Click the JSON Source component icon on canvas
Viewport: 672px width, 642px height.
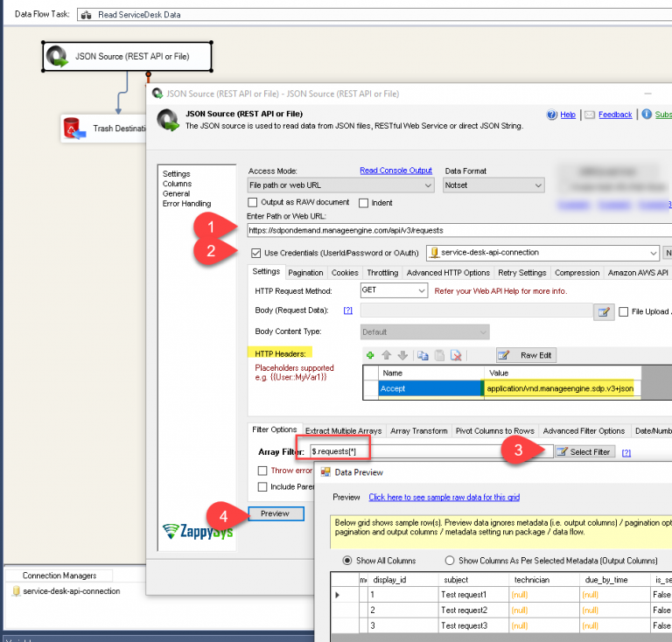[x=59, y=57]
